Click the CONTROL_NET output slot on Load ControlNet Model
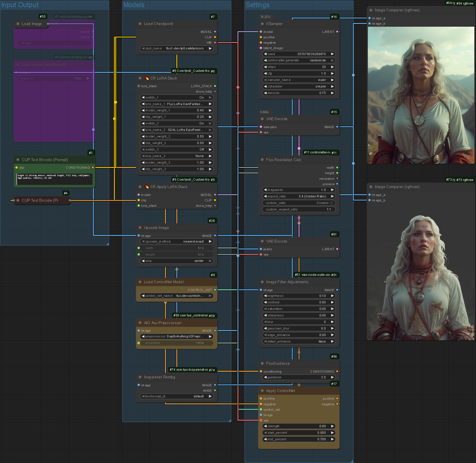Image resolution: width=476 pixels, height=463 pixels. [215, 290]
